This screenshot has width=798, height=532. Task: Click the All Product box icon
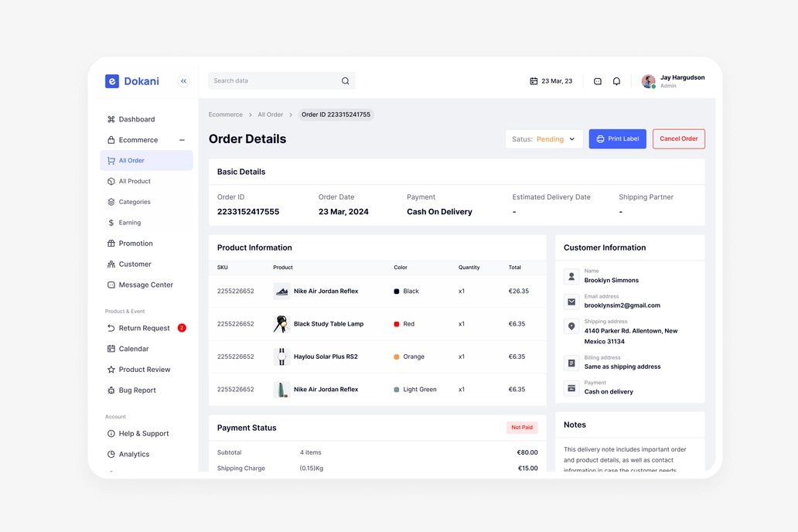tap(111, 181)
